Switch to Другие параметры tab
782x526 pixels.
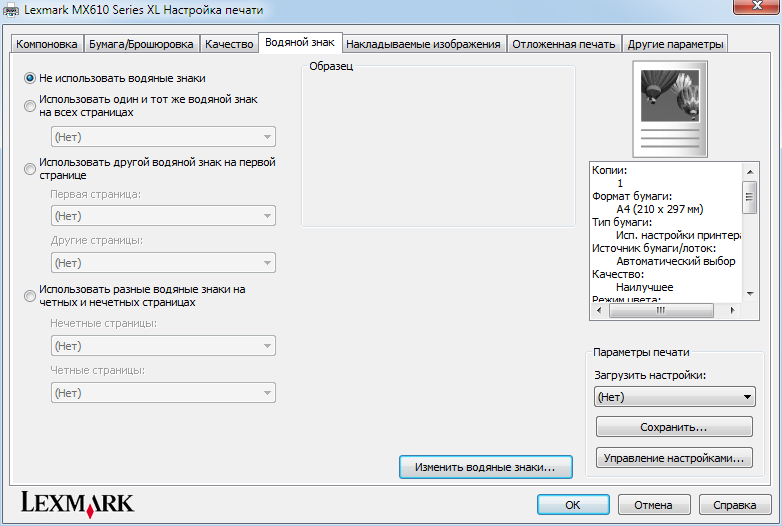pos(675,44)
